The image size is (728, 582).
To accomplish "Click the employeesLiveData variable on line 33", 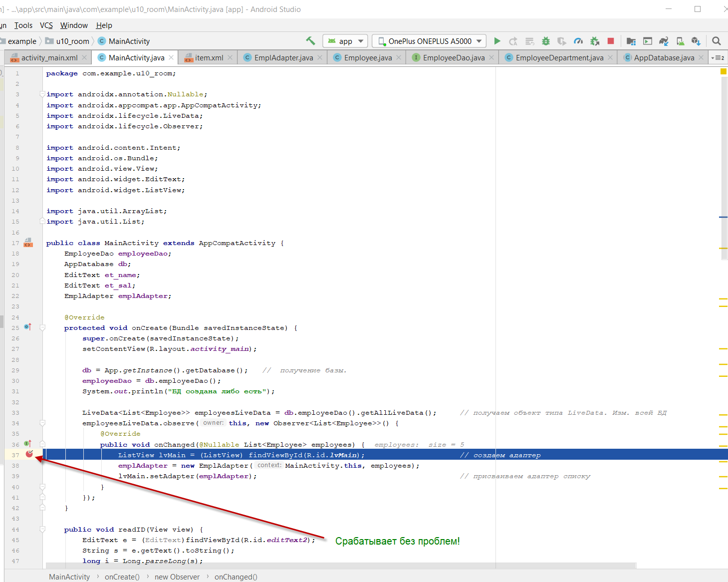I will (x=233, y=413).
